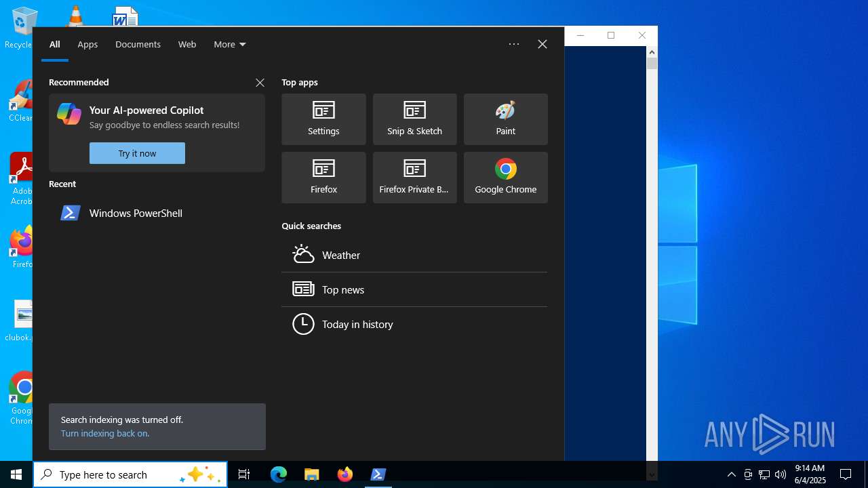This screenshot has height=488, width=868.
Task: Dismiss the Recommended Copilot card
Action: [x=260, y=83]
